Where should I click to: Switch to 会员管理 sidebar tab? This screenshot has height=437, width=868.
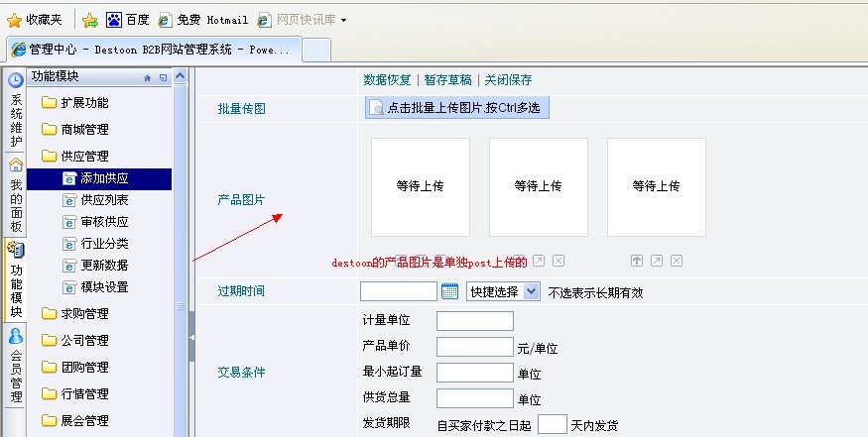(16, 367)
